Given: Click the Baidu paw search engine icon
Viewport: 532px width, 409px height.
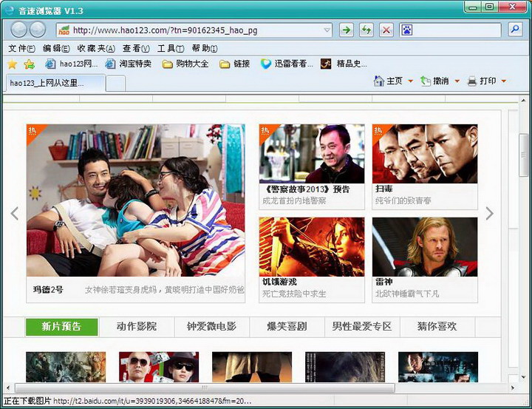Looking at the screenshot, I should click(x=406, y=30).
